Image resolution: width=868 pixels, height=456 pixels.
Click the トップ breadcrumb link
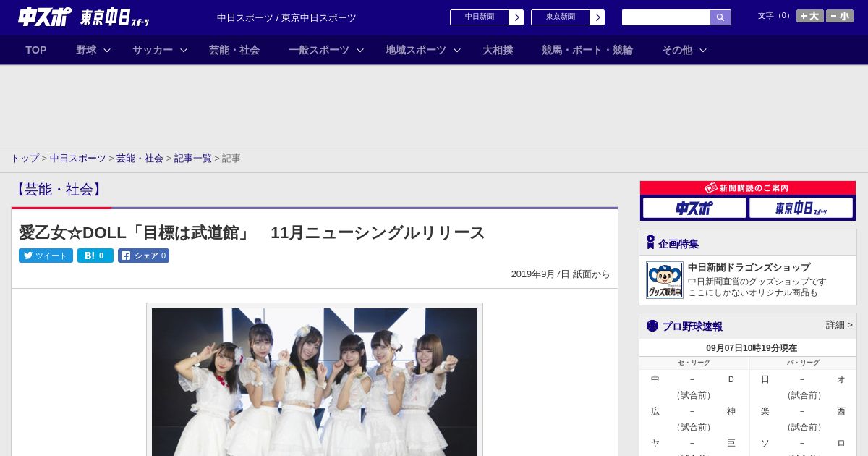pos(25,158)
